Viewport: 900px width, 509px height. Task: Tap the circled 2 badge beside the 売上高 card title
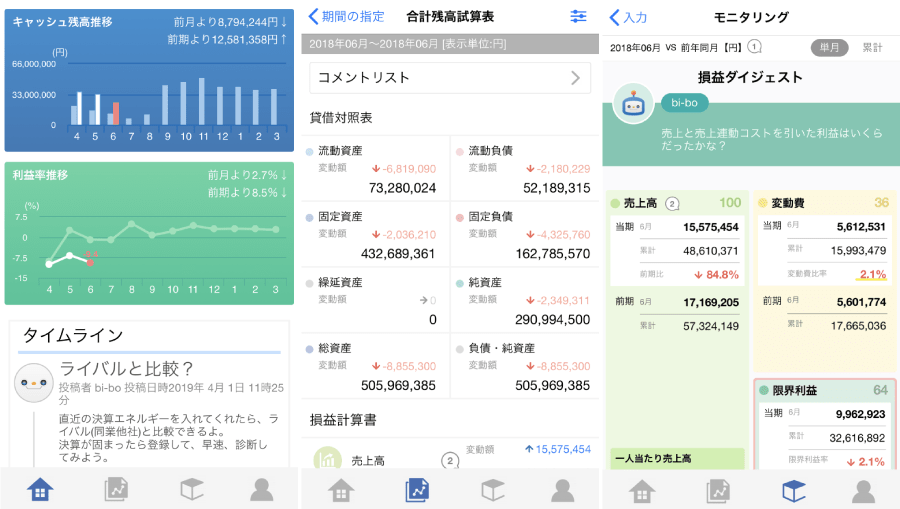click(x=672, y=203)
